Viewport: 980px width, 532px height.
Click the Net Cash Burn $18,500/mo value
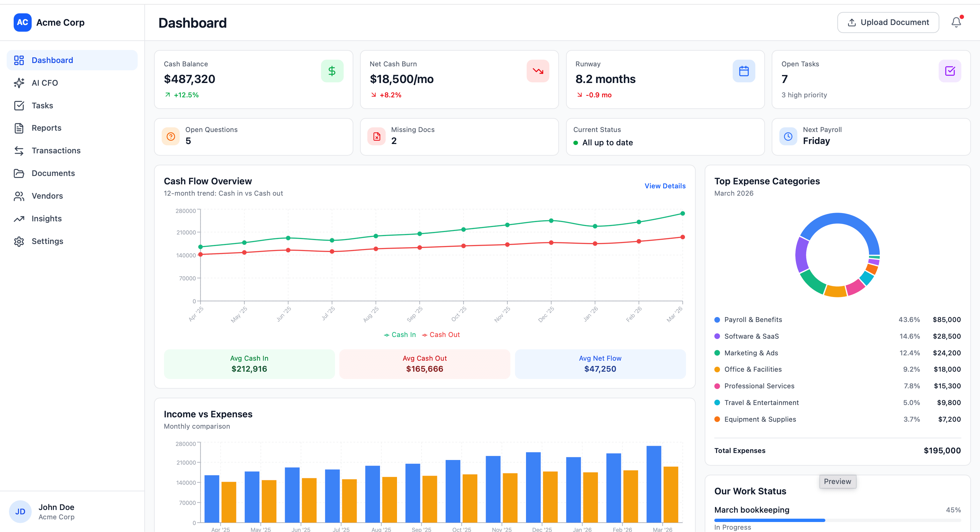401,79
